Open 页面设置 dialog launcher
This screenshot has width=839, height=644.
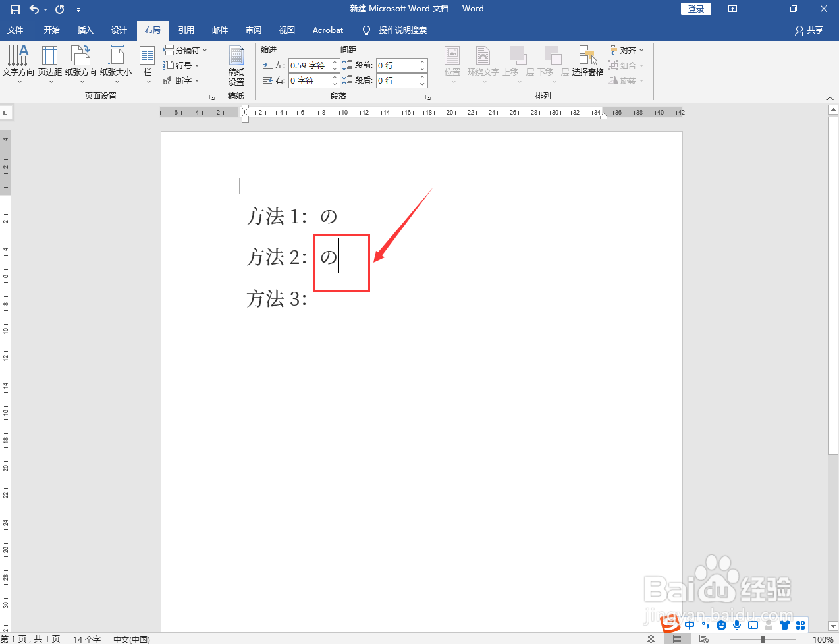tap(212, 97)
